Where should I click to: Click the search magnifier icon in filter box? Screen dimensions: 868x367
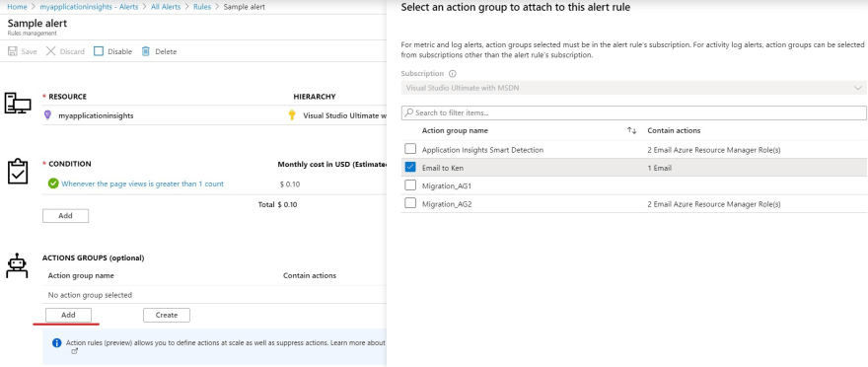pyautogui.click(x=409, y=112)
